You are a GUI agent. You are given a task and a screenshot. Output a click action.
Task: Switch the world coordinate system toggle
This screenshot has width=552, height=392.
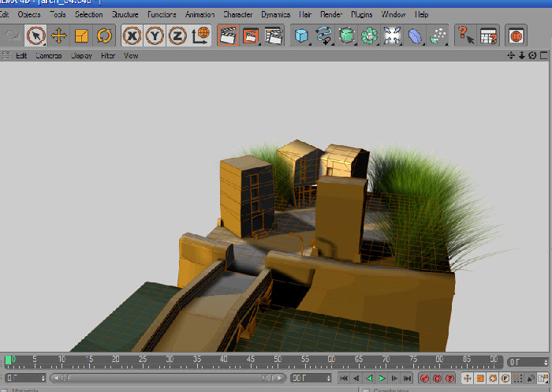[x=200, y=35]
